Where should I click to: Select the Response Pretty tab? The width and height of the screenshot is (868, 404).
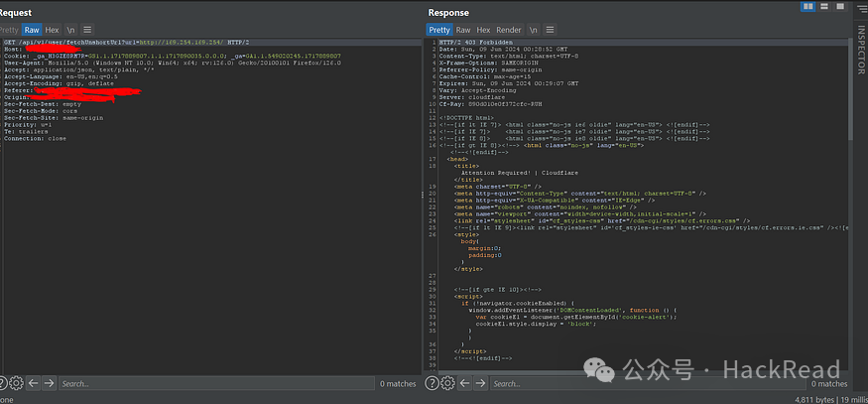(x=439, y=30)
